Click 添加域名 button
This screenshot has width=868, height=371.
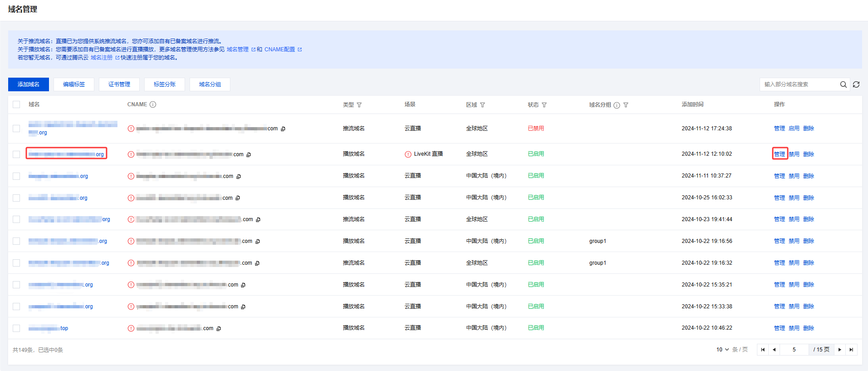[x=29, y=84]
